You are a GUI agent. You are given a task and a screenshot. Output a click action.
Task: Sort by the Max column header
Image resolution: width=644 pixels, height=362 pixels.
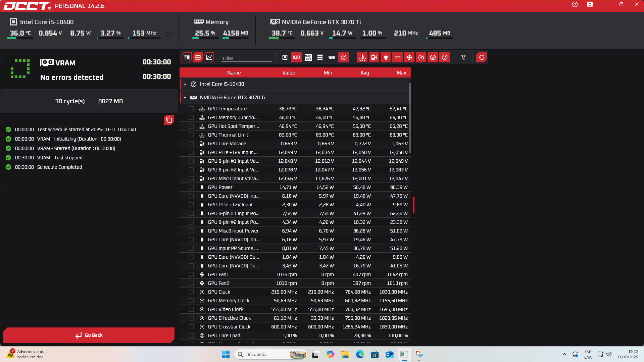(x=401, y=73)
